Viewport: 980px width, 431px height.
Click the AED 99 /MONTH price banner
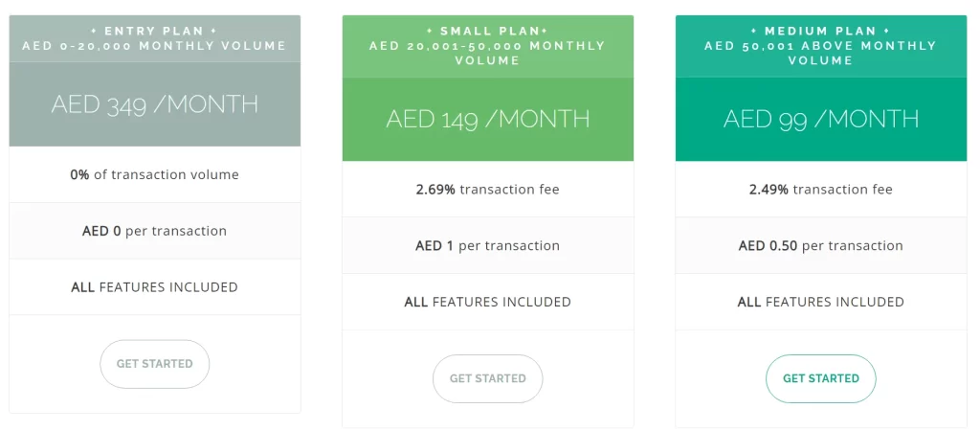point(821,119)
